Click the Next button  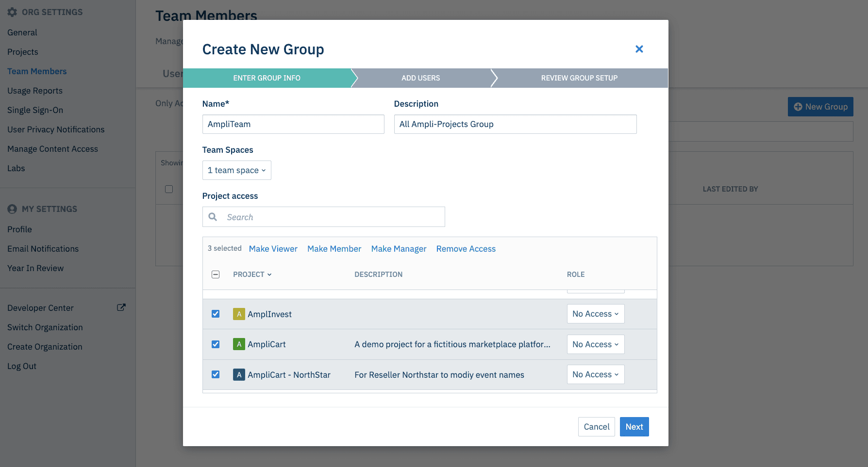(634, 427)
